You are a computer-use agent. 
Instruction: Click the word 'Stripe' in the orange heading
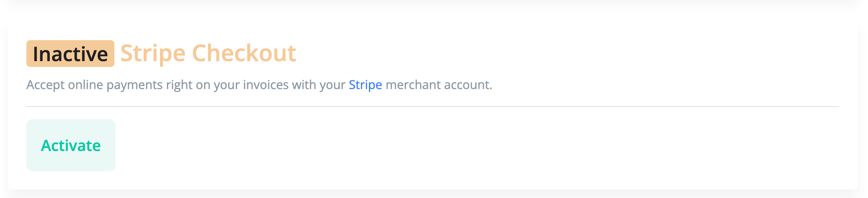[153, 53]
